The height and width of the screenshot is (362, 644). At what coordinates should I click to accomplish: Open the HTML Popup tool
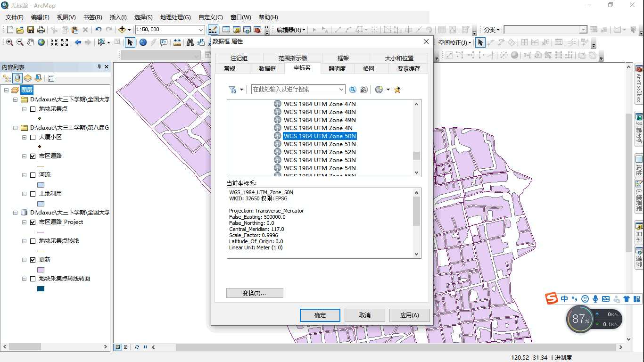tap(164, 42)
